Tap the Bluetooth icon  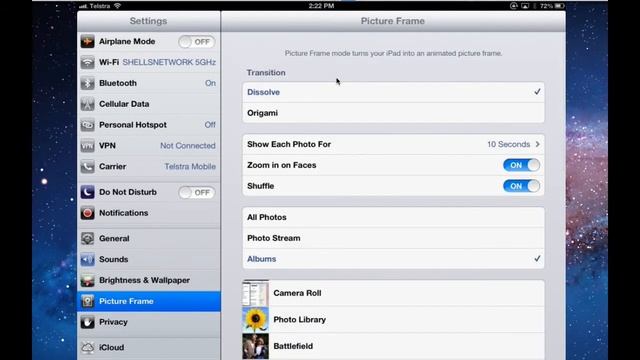[x=87, y=83]
